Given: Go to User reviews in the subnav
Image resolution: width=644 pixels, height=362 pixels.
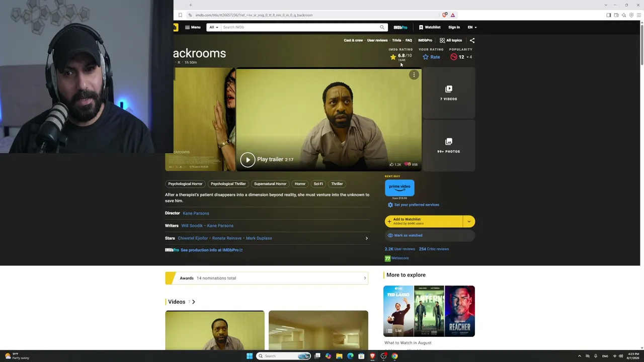Looking at the screenshot, I should point(377,40).
